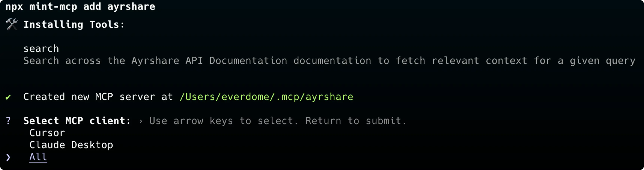
Task: Click the 'Created new MCP server at' message
Action: point(98,97)
